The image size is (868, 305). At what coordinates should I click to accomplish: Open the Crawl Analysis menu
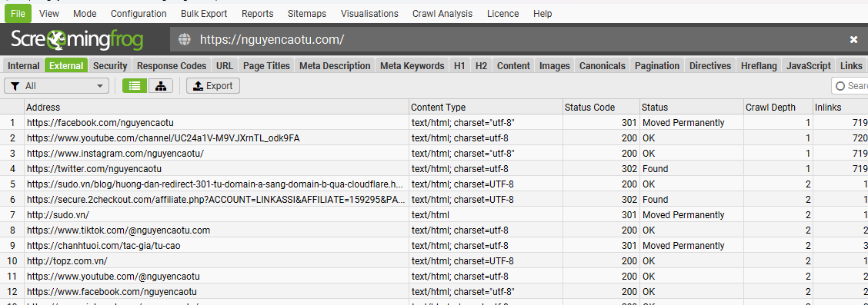[x=442, y=14]
